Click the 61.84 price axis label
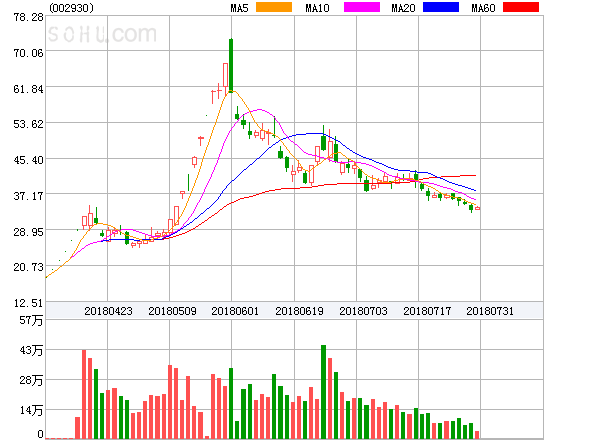 (28, 89)
